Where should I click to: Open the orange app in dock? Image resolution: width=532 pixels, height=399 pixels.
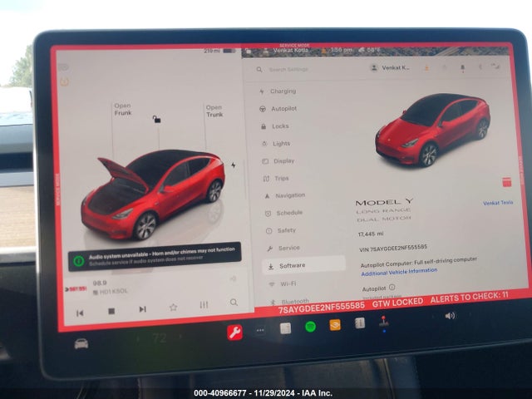coord(335,325)
